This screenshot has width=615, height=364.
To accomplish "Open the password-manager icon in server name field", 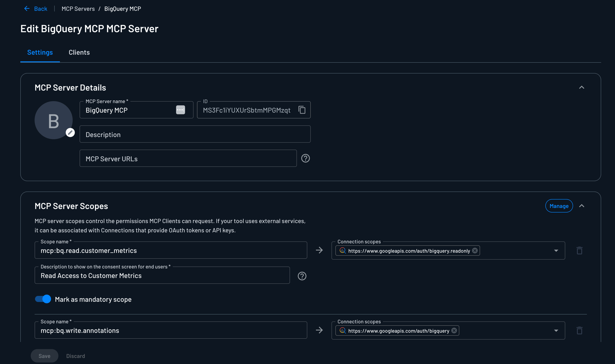I will tap(181, 110).
